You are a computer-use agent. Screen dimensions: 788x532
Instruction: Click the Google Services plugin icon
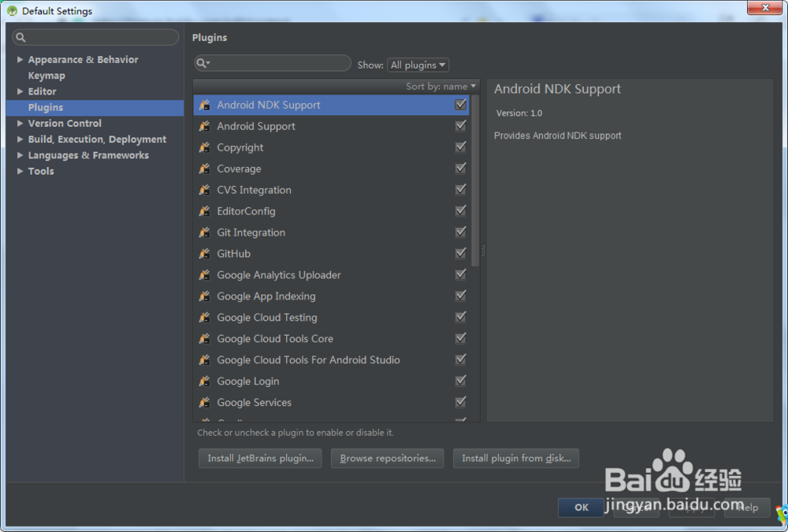pyautogui.click(x=205, y=402)
